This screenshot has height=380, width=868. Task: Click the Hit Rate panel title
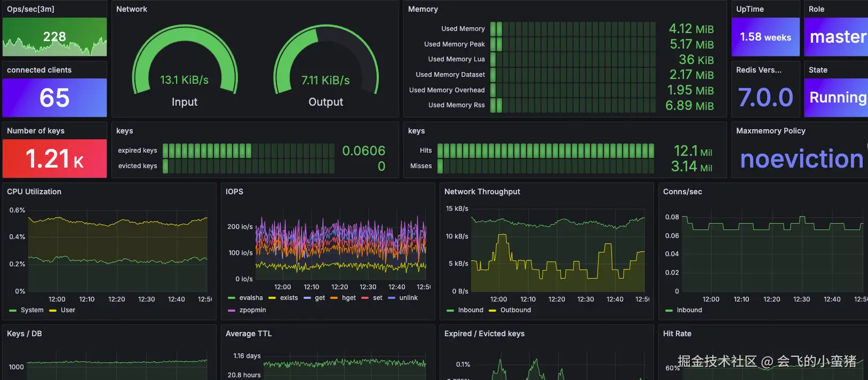[677, 334]
